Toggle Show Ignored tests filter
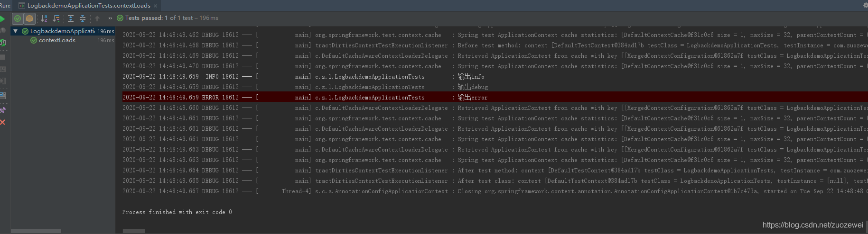Image resolution: width=868 pixels, height=234 pixels. (x=29, y=18)
